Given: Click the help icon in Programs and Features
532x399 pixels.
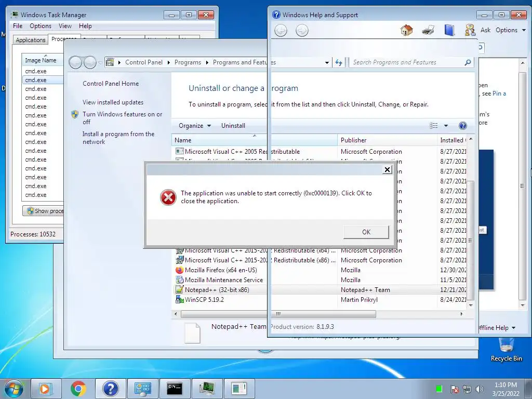Looking at the screenshot, I should coord(462,126).
